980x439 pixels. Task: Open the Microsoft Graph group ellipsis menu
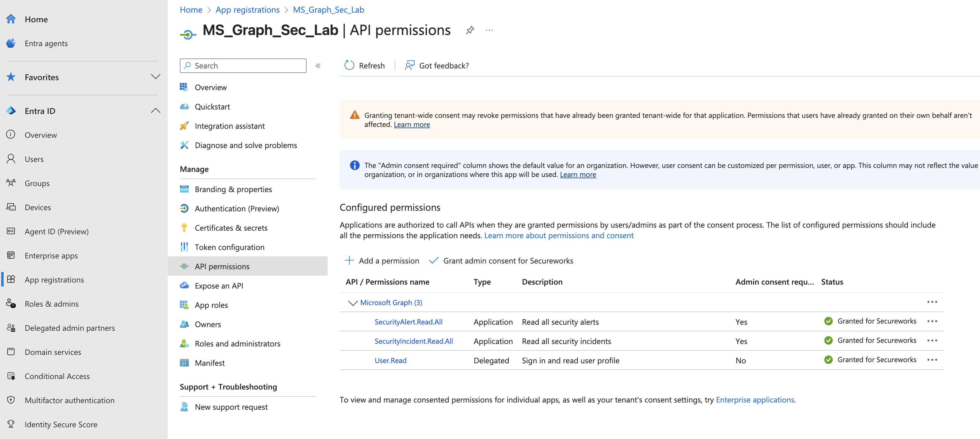pos(932,302)
